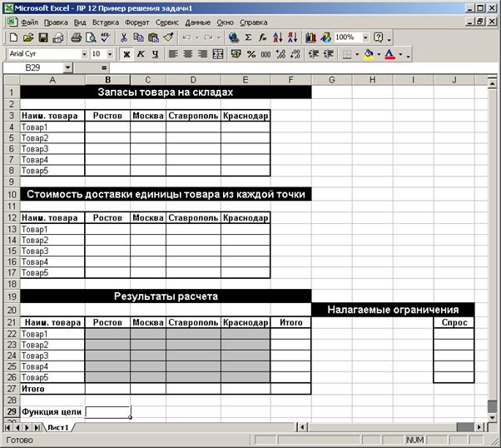
Task: Open the Формат menu
Action: [x=137, y=22]
